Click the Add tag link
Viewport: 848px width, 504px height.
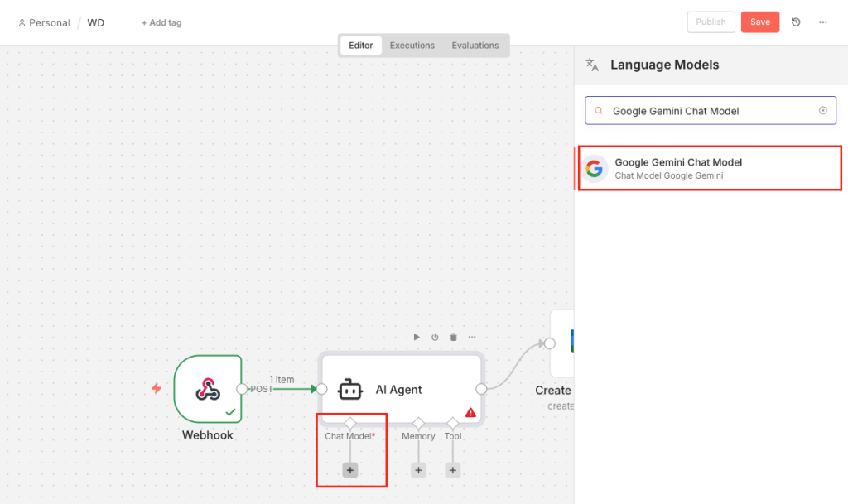161,23
